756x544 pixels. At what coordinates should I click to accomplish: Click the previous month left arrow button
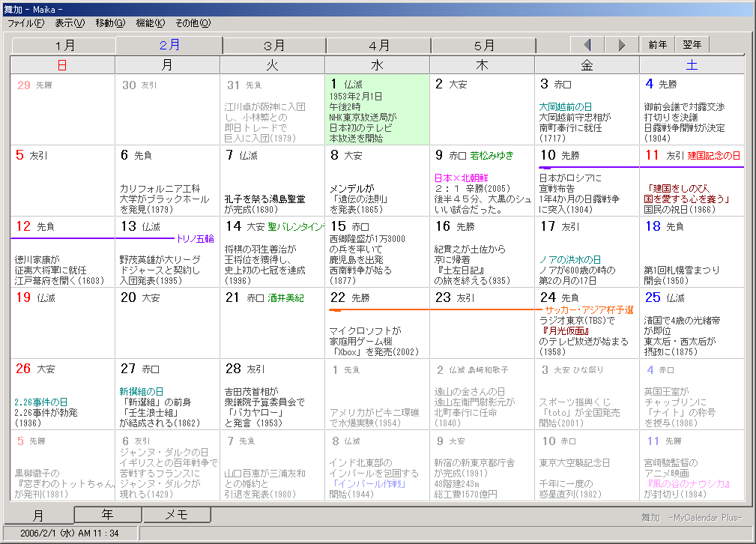[x=588, y=45]
